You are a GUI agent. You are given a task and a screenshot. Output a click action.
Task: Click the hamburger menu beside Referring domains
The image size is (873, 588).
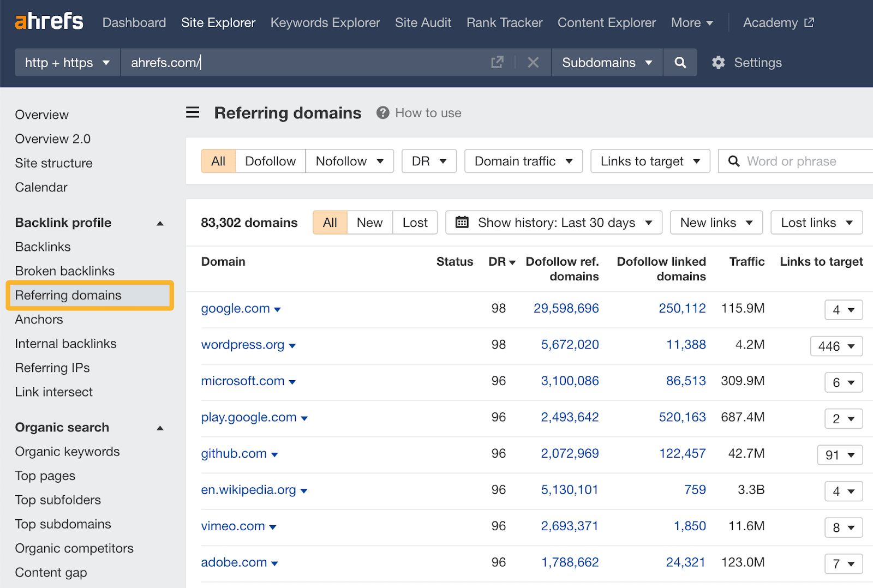coord(192,112)
